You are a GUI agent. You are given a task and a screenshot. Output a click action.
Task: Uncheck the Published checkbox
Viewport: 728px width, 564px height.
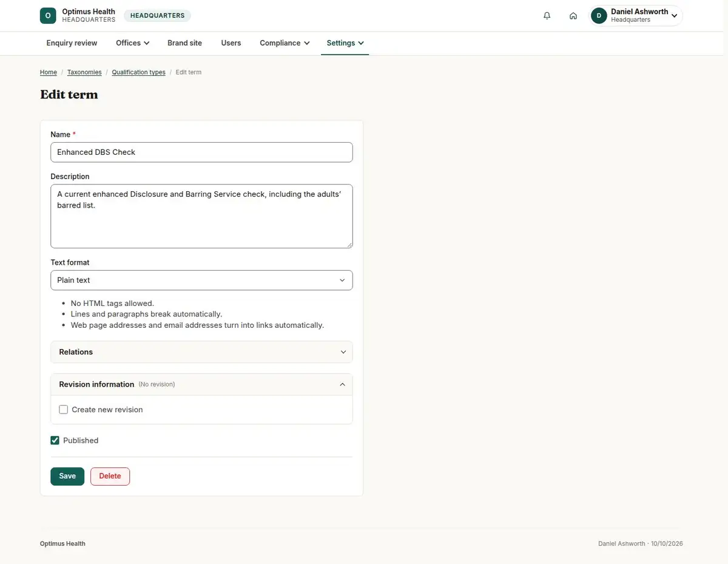pyautogui.click(x=55, y=441)
